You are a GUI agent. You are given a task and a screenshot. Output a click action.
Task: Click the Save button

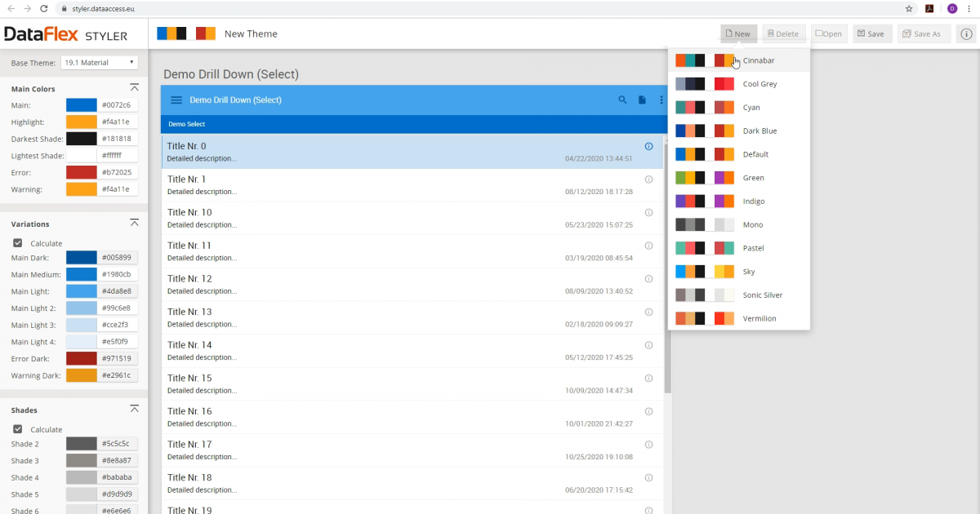pyautogui.click(x=872, y=33)
